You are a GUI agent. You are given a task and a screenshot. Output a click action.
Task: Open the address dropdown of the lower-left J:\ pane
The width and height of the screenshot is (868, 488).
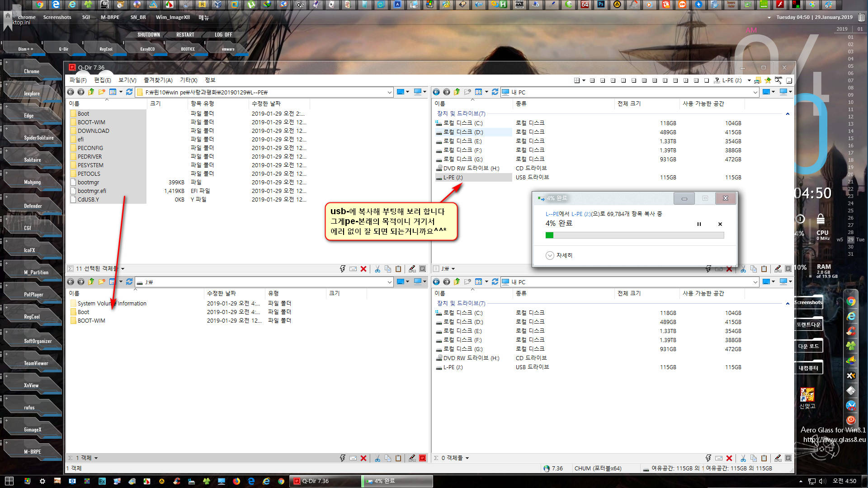point(390,282)
